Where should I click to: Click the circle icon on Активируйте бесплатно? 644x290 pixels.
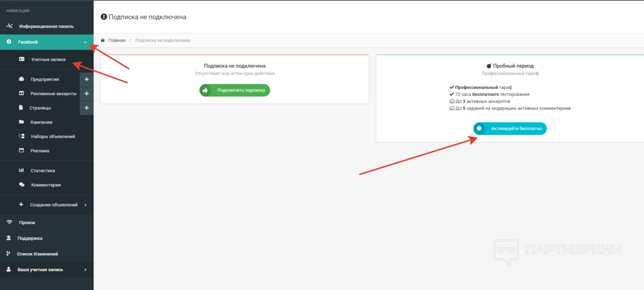coord(479,129)
